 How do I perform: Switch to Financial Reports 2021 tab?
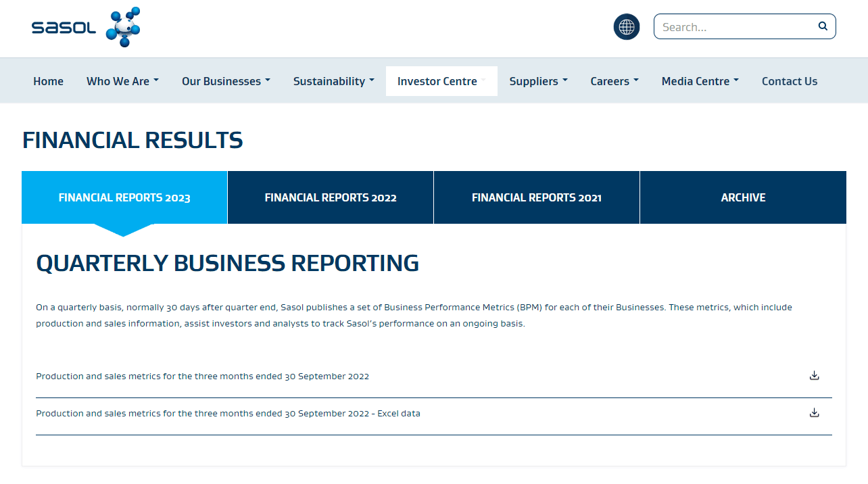[537, 197]
